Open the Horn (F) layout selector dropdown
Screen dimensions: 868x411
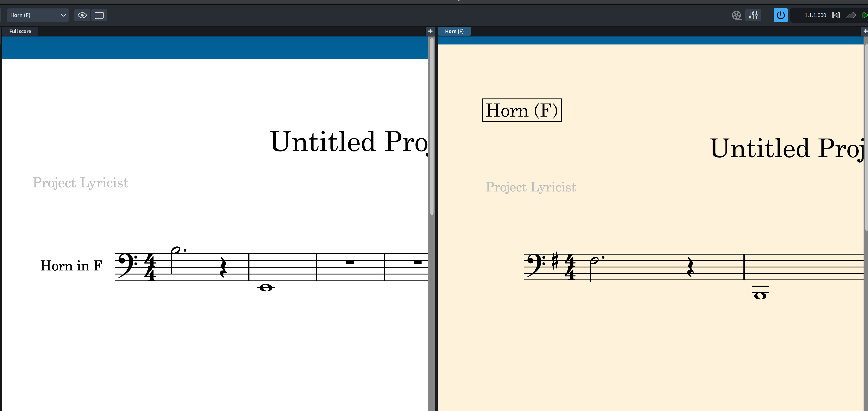click(37, 15)
